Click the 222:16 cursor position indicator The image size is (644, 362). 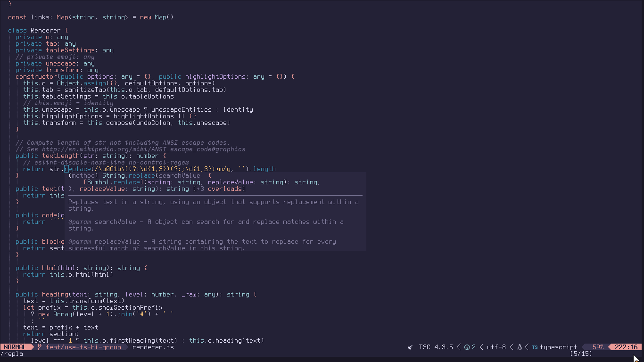pos(626,347)
